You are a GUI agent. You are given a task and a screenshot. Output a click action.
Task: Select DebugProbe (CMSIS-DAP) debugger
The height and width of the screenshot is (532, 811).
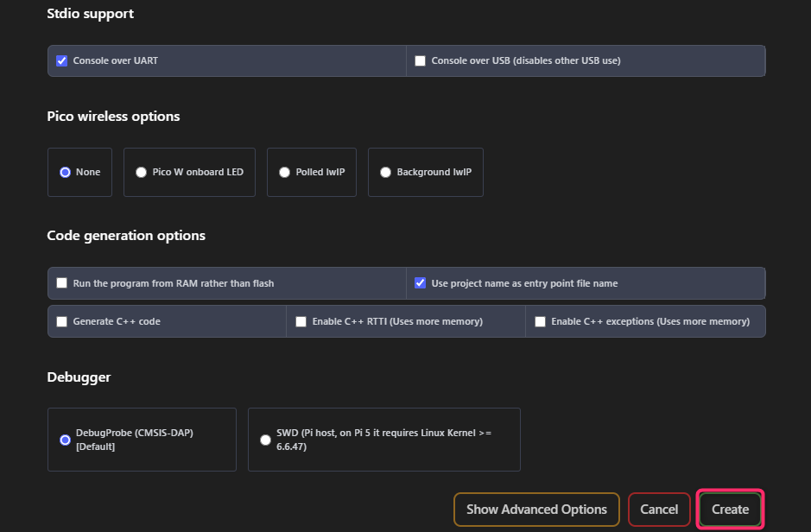point(65,440)
